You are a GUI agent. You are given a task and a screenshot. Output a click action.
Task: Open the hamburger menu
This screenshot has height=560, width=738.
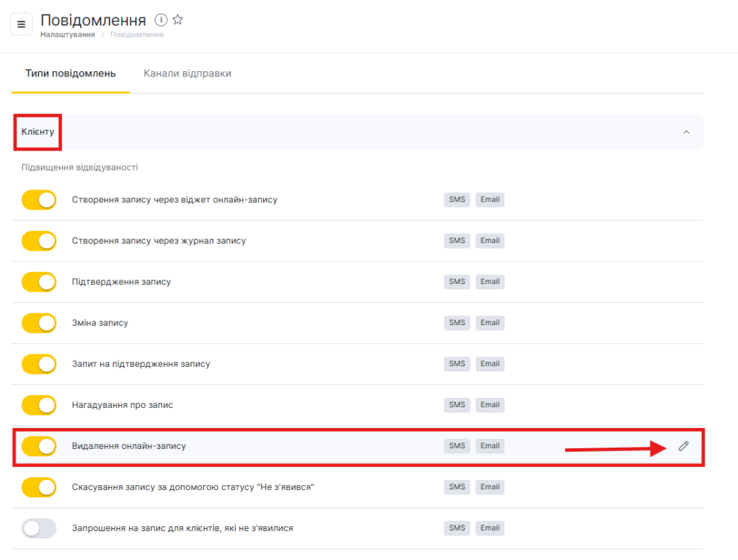coord(22,25)
